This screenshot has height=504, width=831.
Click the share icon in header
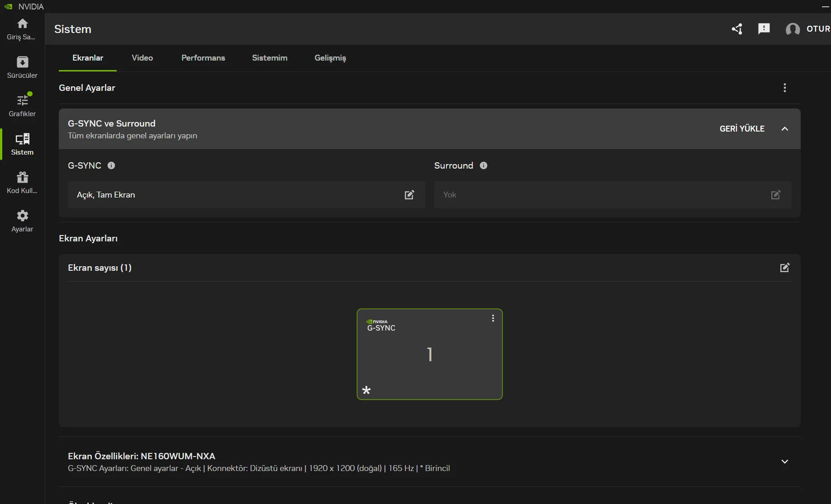[x=737, y=29]
